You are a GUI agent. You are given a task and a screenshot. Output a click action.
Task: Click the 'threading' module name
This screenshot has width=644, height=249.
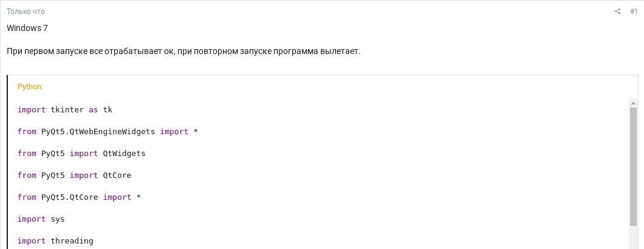point(72,241)
